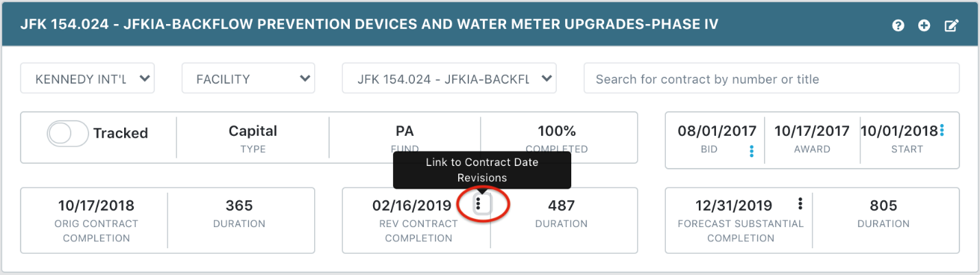This screenshot has height=275, width=980.
Task: Expand the JFK 154.024 contract dropdown
Action: [x=449, y=79]
